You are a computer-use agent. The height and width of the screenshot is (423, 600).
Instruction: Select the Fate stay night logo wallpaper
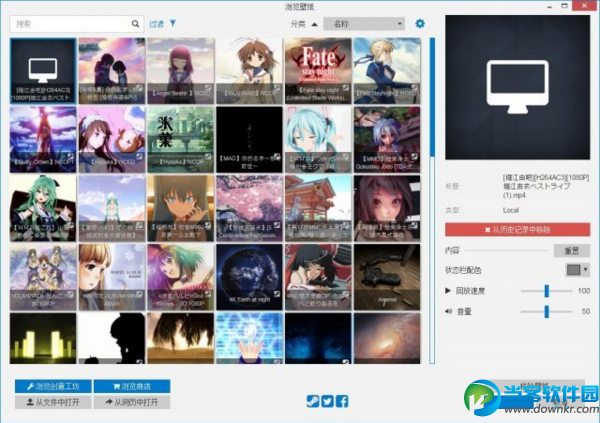318,71
